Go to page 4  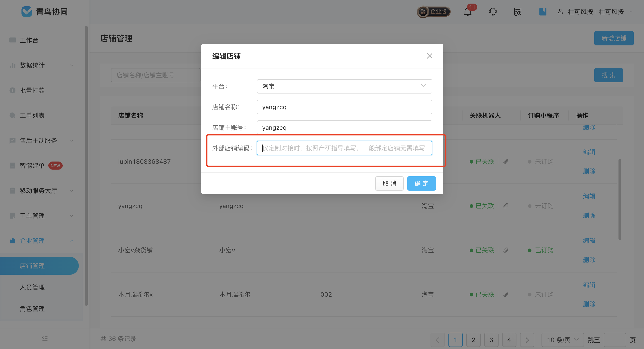pyautogui.click(x=509, y=340)
